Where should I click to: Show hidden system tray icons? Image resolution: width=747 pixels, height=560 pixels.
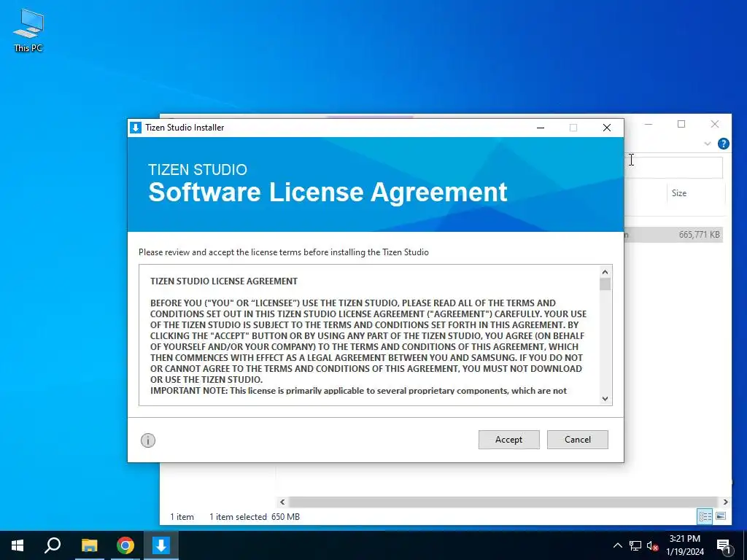point(617,545)
